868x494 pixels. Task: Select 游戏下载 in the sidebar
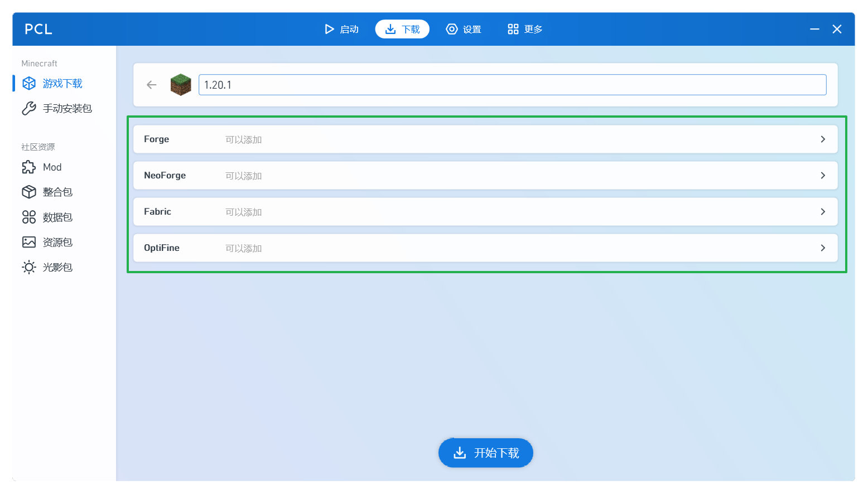pyautogui.click(x=62, y=84)
